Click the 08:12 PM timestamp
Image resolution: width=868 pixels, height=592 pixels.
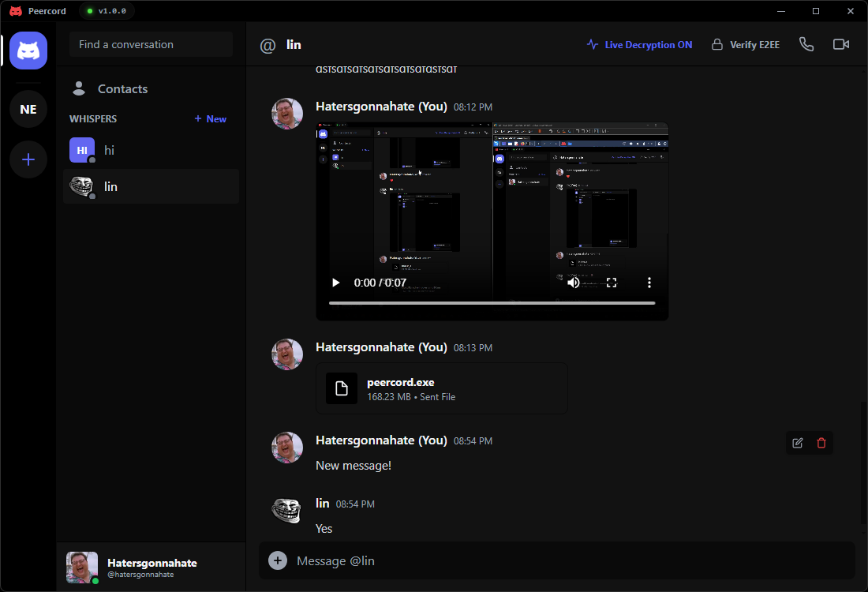473,107
